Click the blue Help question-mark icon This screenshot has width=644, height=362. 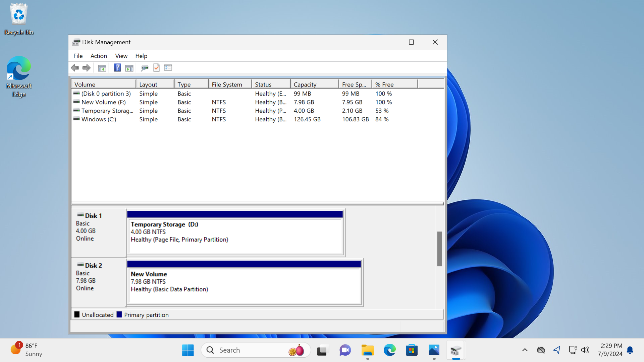pyautogui.click(x=117, y=68)
